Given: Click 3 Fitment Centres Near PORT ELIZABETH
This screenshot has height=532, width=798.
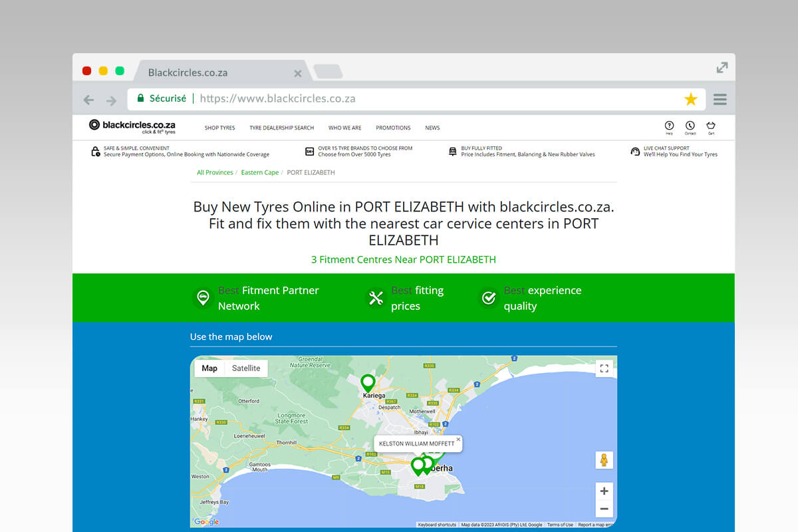Looking at the screenshot, I should pyautogui.click(x=404, y=259).
